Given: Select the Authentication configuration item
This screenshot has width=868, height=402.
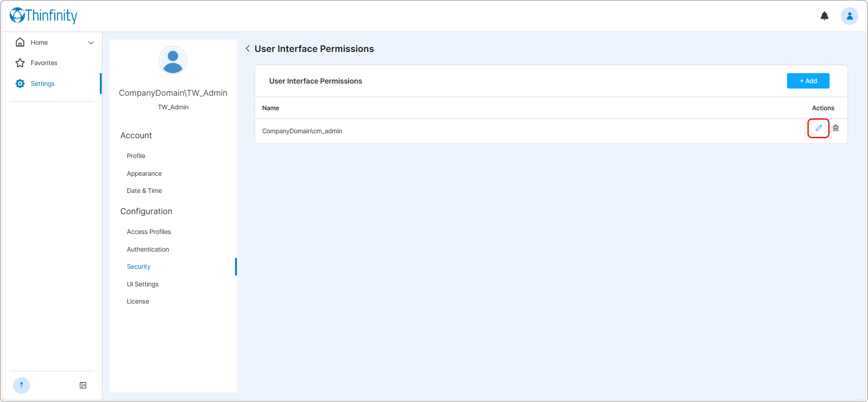Looking at the screenshot, I should [x=148, y=249].
